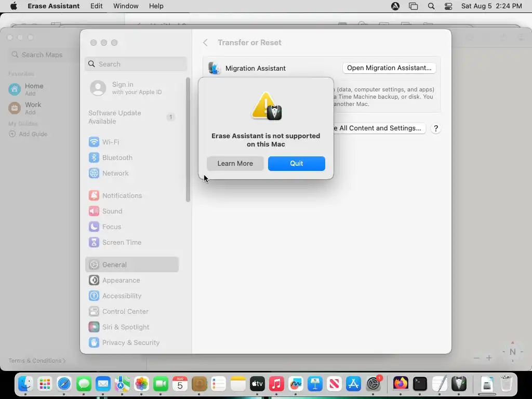Select Privacy & Security in settings sidebar
Viewport: 532px width, 399px height.
pos(131,343)
